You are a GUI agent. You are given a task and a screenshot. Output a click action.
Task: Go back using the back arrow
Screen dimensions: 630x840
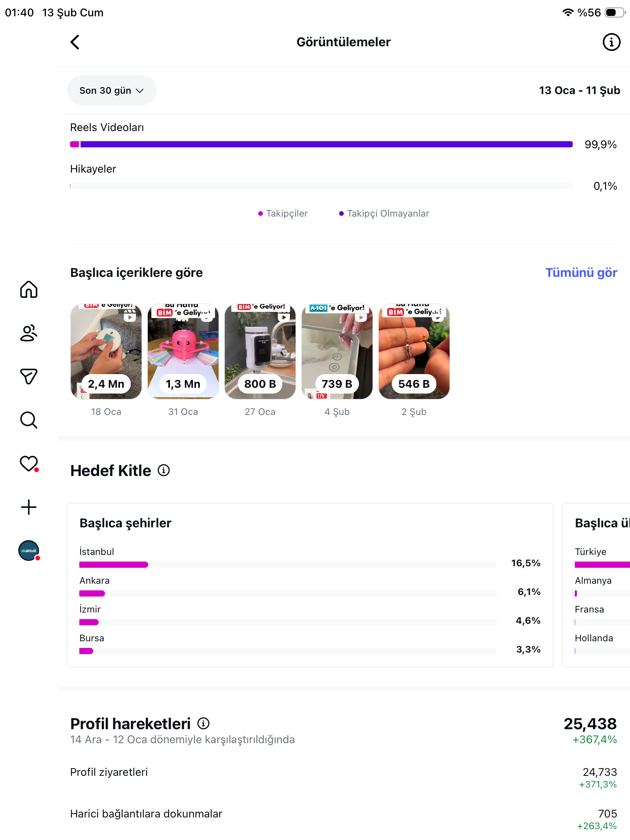point(75,42)
